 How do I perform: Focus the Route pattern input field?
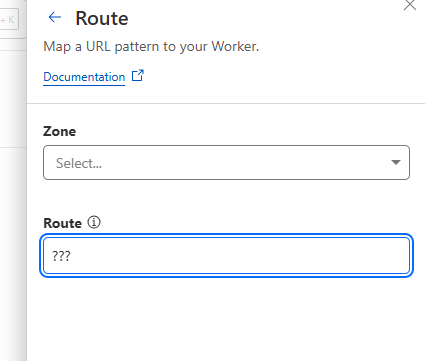tap(226, 256)
